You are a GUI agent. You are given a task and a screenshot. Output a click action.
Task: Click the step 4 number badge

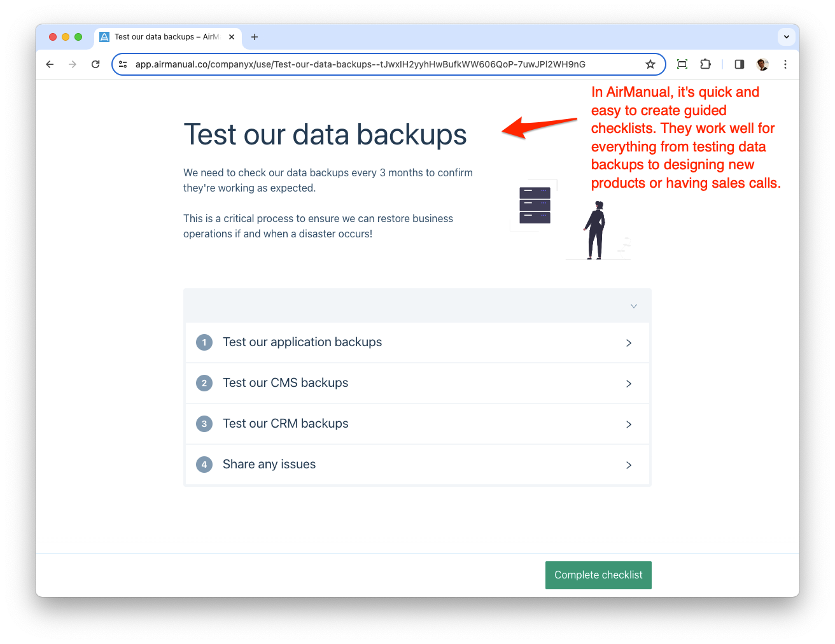click(204, 465)
